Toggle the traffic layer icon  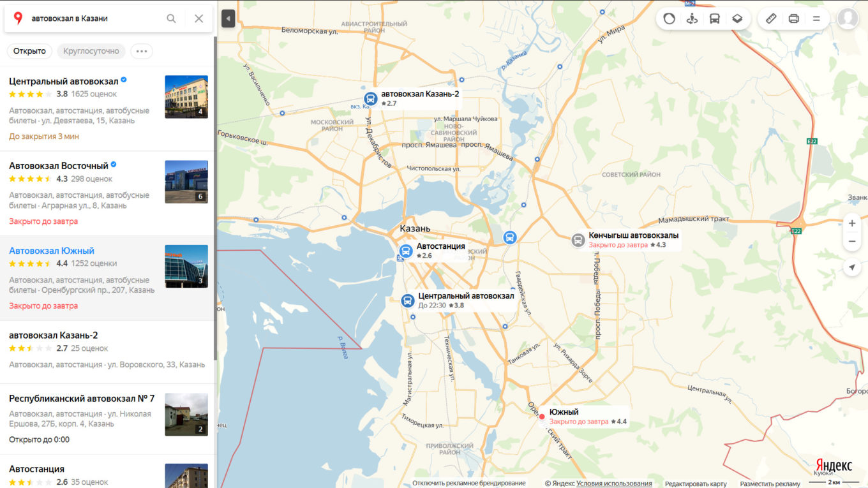tap(669, 18)
